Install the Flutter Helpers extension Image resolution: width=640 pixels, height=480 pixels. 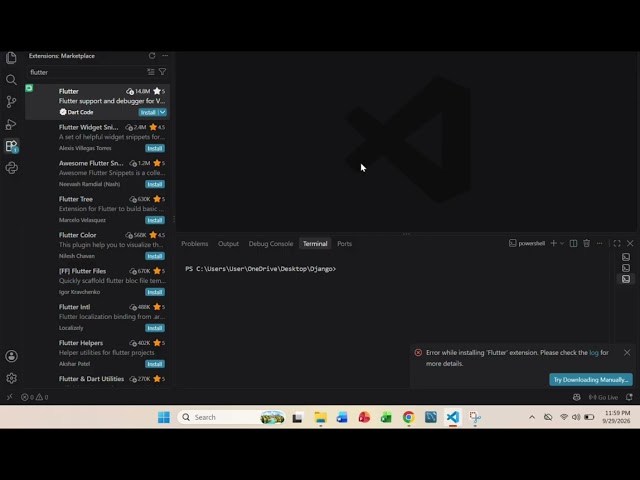155,364
